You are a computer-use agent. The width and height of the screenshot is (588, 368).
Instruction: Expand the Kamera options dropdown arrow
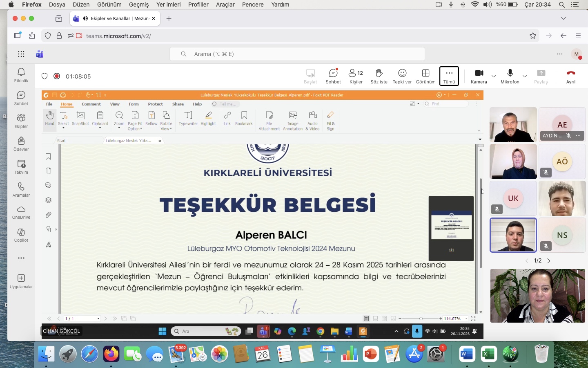click(x=494, y=76)
